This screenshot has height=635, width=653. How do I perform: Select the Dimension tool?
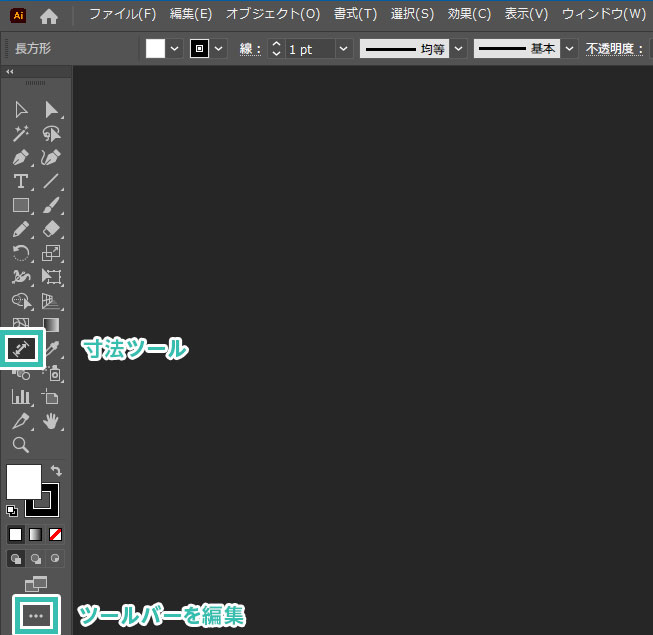pyautogui.click(x=22, y=349)
